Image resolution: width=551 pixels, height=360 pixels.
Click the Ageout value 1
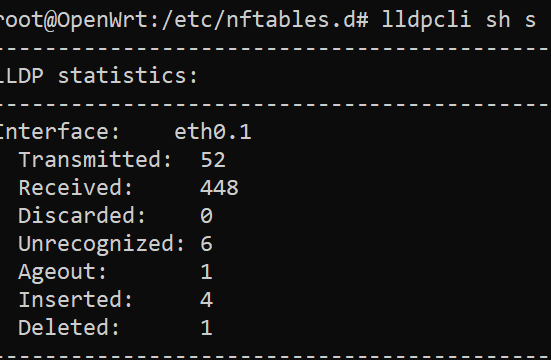point(207,272)
